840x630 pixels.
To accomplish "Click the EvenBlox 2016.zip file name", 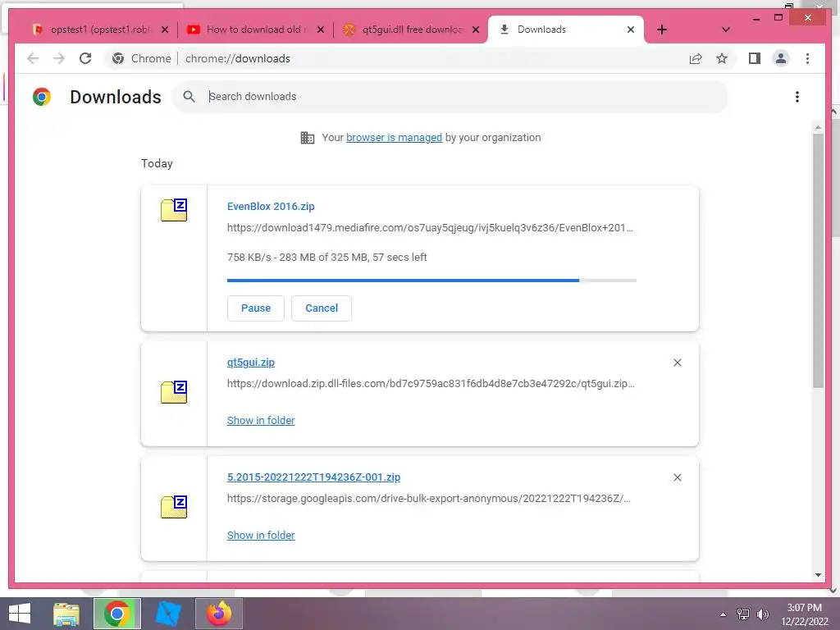I will 271,206.
